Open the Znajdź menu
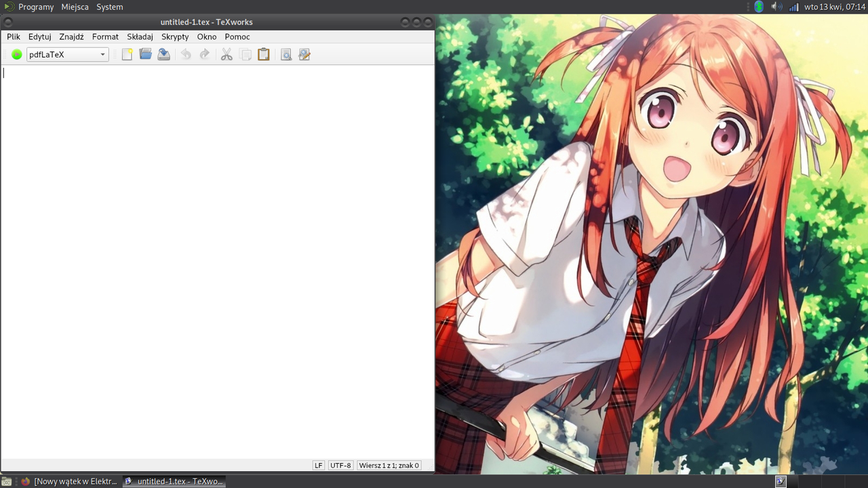Viewport: 868px width, 488px height. (x=72, y=37)
